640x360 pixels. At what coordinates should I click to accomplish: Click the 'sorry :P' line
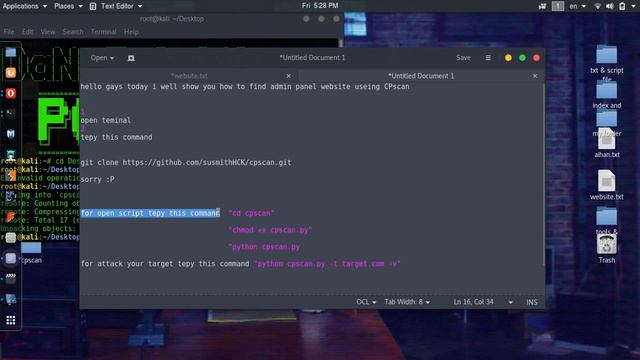pos(98,179)
